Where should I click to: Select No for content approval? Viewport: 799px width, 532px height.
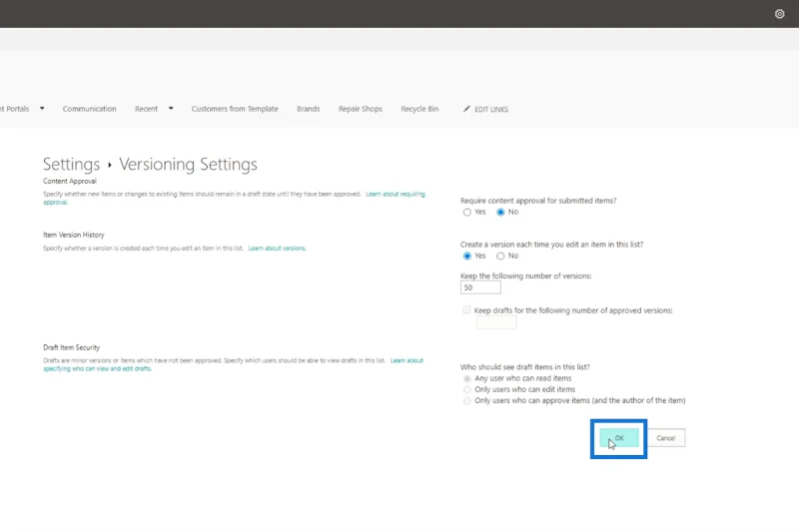click(x=500, y=213)
